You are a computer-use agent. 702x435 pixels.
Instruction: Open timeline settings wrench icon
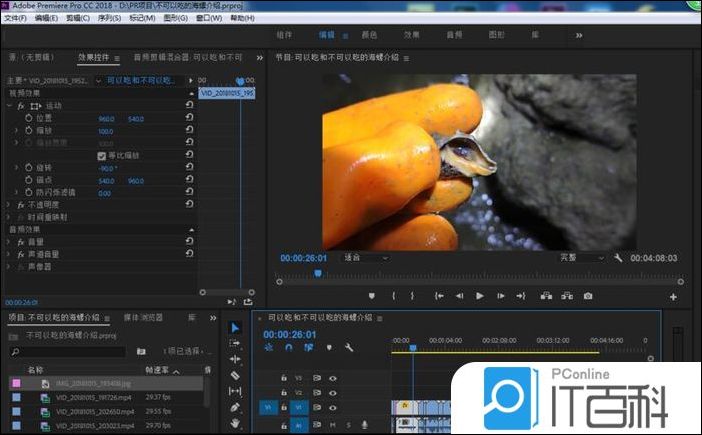tap(349, 347)
